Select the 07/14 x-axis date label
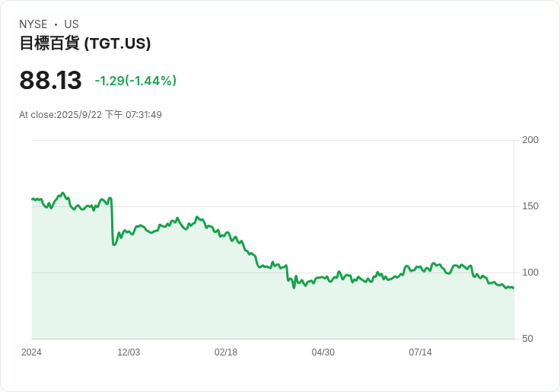Viewport: 560px width, 392px height. click(x=421, y=352)
